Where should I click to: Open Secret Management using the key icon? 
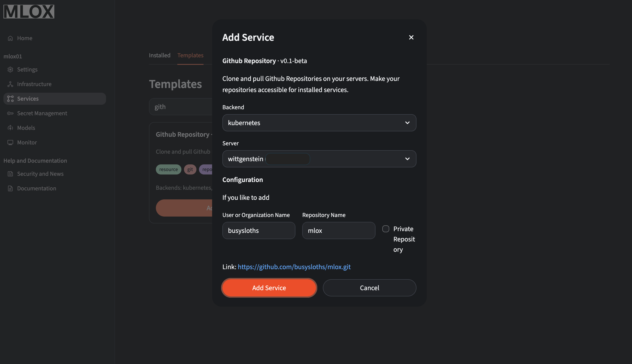(x=10, y=113)
